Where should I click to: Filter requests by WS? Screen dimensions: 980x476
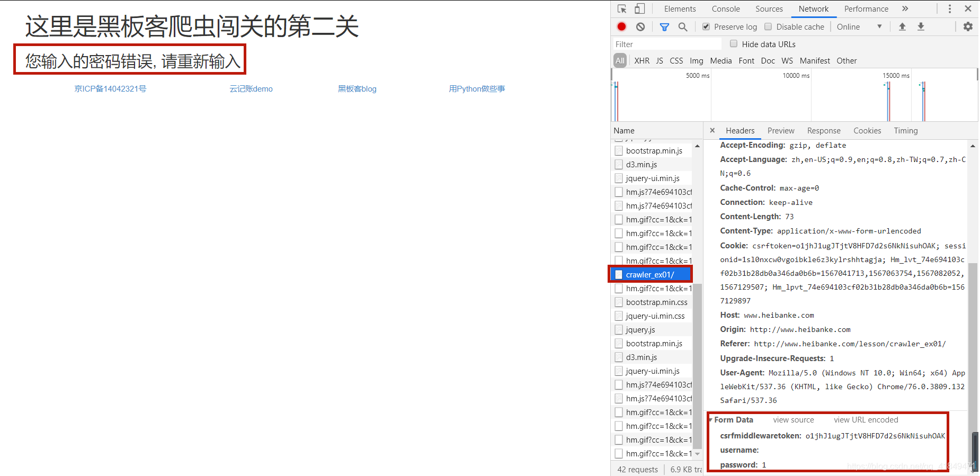pyautogui.click(x=787, y=61)
